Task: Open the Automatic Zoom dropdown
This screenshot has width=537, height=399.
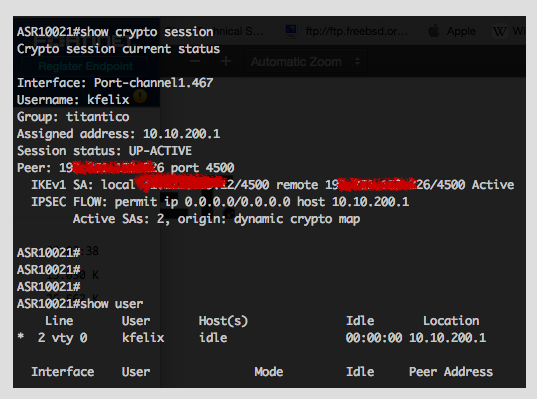Action: (305, 62)
